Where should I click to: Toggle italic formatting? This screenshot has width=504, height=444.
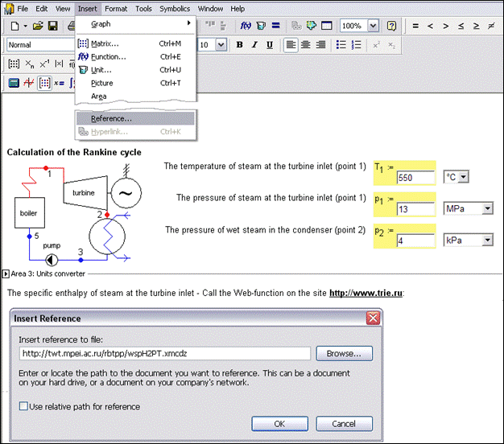coord(254,45)
